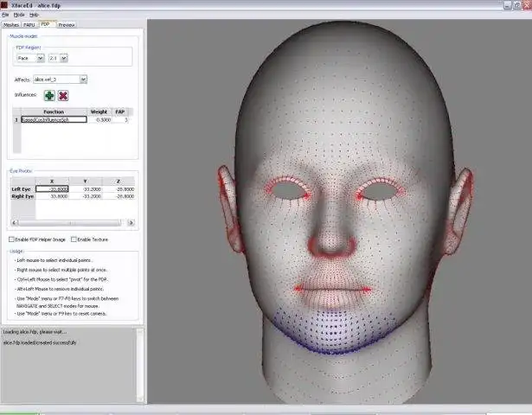Open the Help menu
Viewport: 532px width, 415px height.
coord(34,15)
